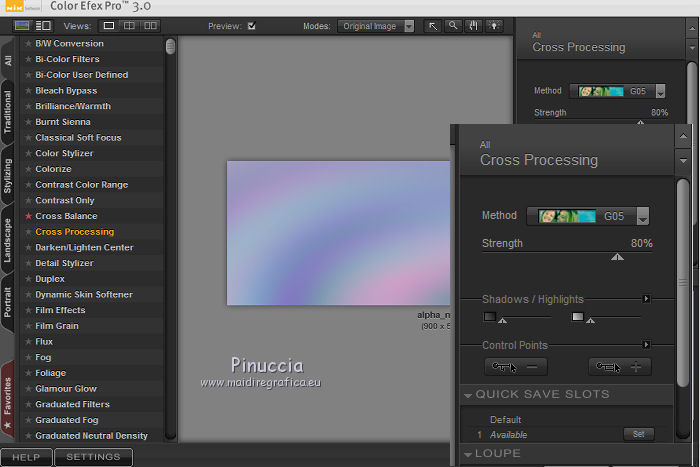Open the SETTINGS button
700x467 pixels.
click(93, 457)
